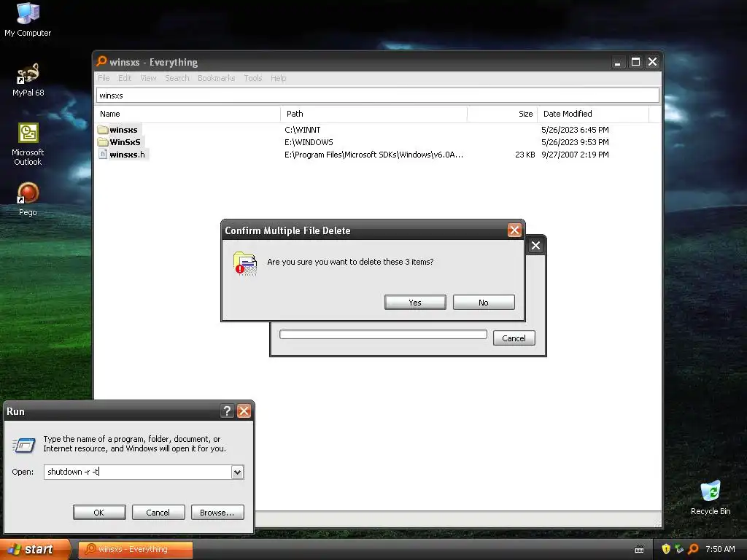
Task: Click the network connection tray icon
Action: (679, 549)
